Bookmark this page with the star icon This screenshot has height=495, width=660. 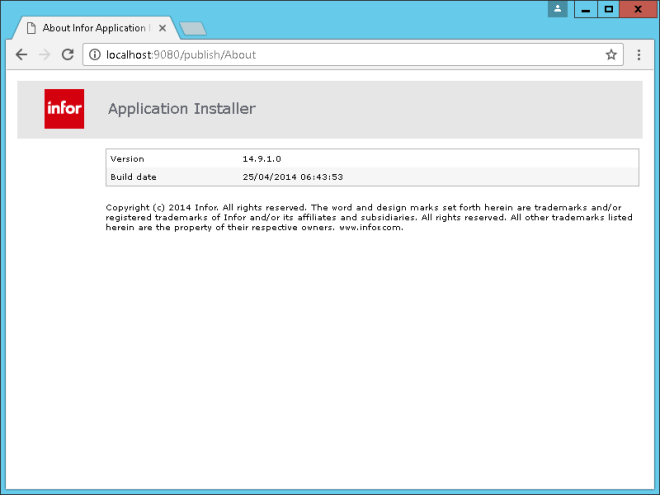click(611, 55)
